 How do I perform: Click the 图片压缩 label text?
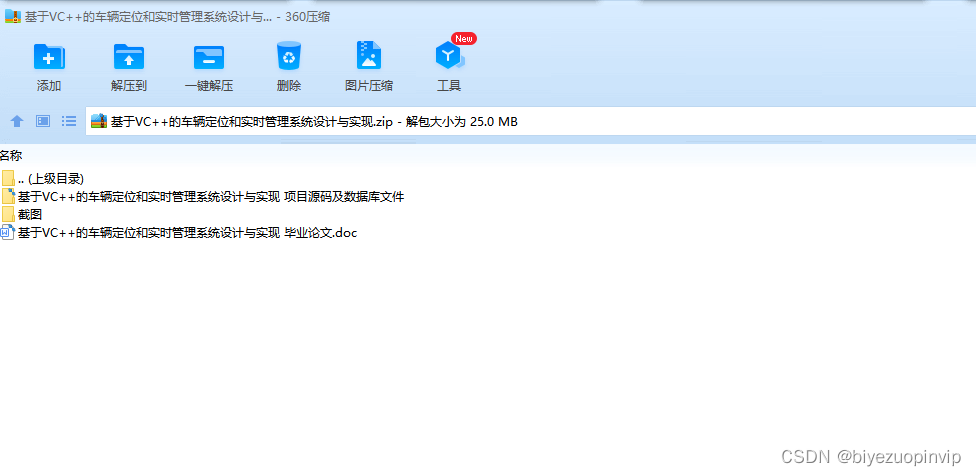tap(369, 86)
